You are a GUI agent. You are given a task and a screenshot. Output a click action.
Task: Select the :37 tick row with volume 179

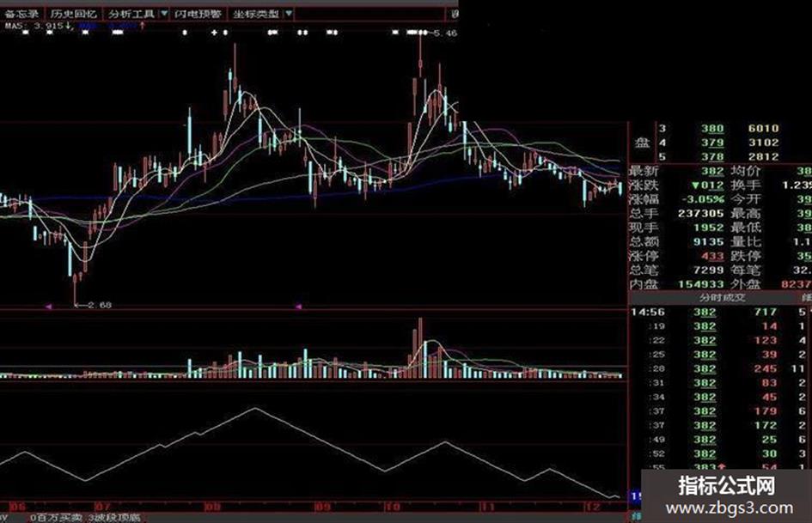point(720,411)
